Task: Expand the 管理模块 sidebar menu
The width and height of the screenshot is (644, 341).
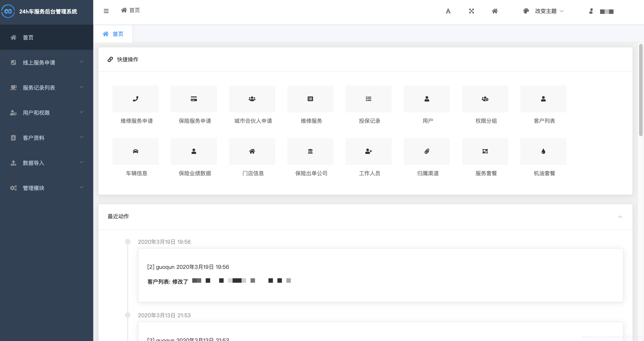Action: tap(47, 188)
